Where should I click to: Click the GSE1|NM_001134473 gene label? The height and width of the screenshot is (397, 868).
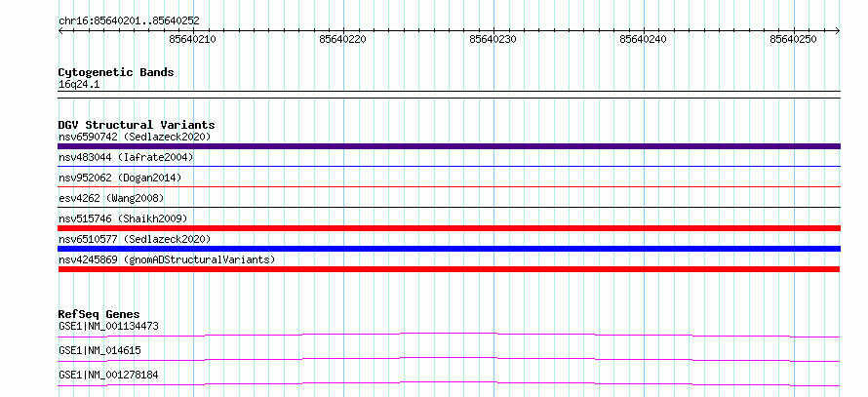[108, 326]
